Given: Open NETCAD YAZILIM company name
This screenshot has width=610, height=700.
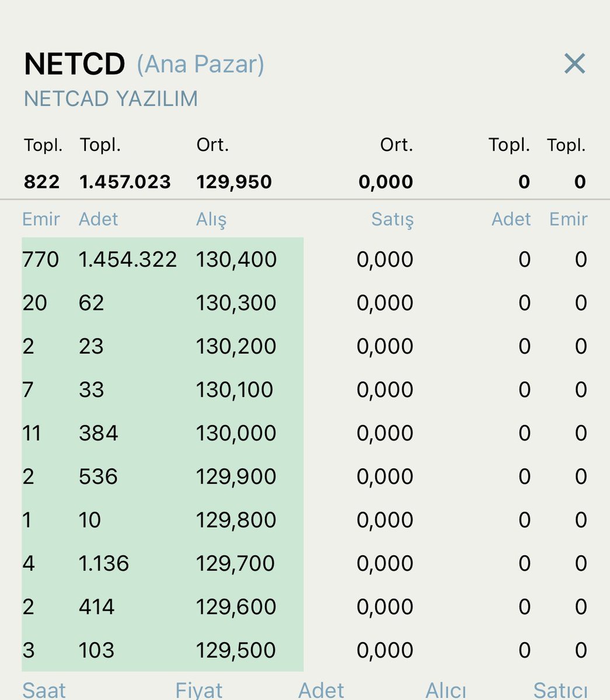Looking at the screenshot, I should [x=111, y=98].
